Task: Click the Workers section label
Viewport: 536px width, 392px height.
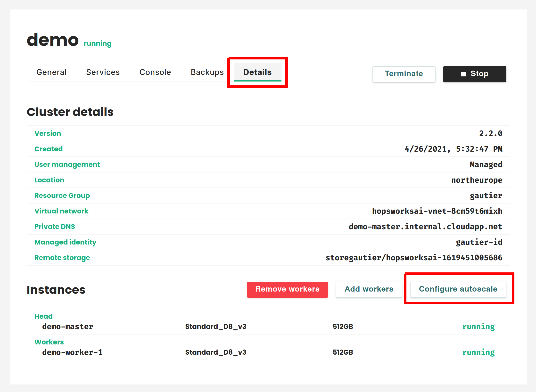Action: tap(49, 342)
